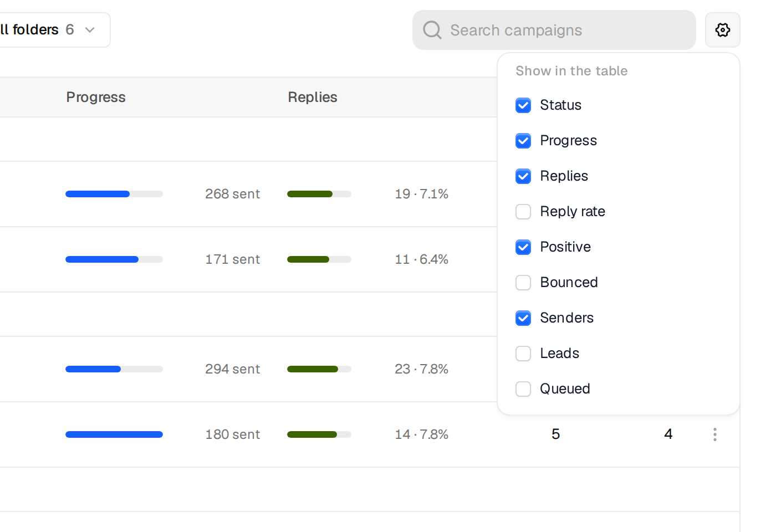
Task: Enable the Leads column checkbox
Action: pos(523,354)
